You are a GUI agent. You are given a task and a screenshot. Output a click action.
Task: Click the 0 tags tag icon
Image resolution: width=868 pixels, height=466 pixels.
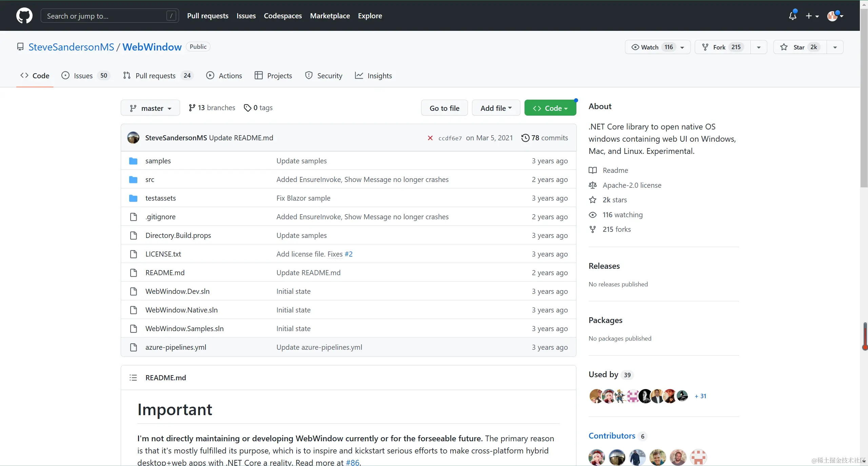(248, 108)
